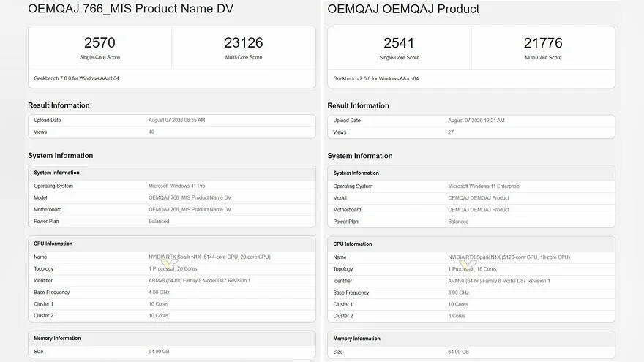The image size is (644, 362).
Task: Select the left NVIDIA RTX Spark N1X 20-core name
Action: click(209, 257)
